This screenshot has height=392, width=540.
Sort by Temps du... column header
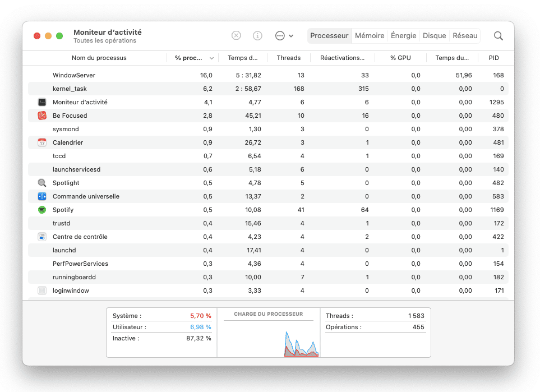coord(452,58)
